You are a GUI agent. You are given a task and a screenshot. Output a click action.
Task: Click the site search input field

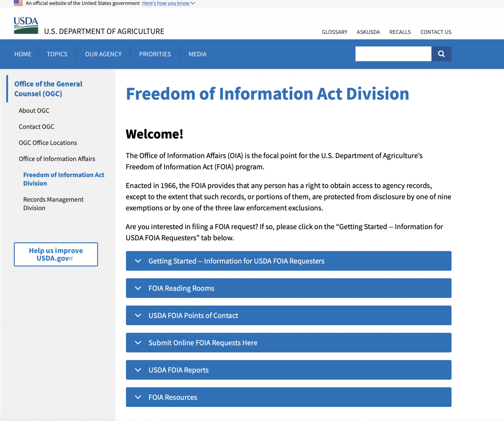(x=393, y=54)
